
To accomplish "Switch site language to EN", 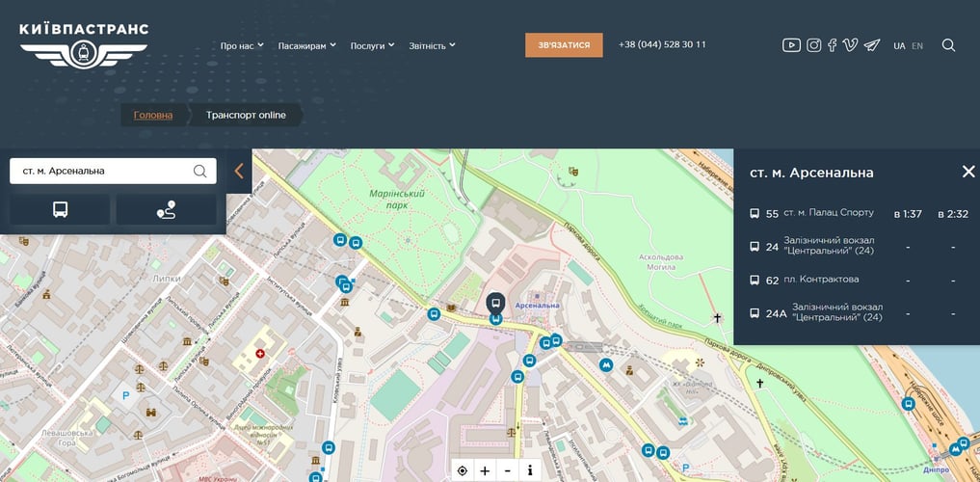I will (x=917, y=45).
